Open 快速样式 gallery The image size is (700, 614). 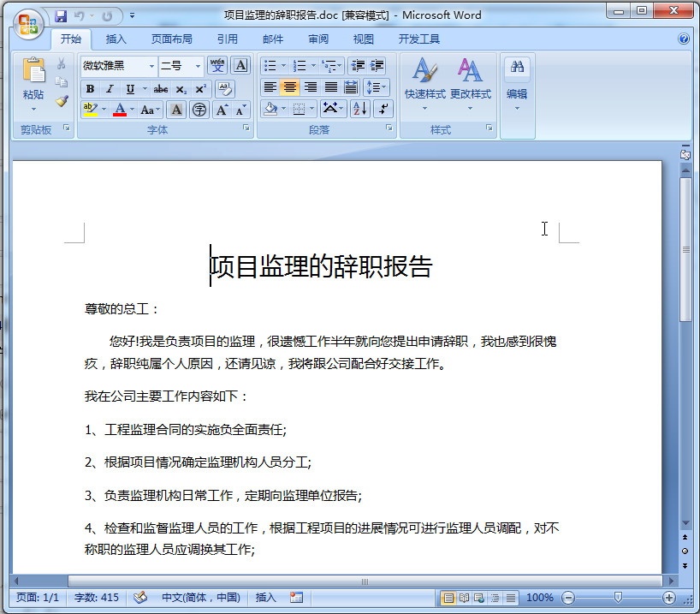[425, 85]
